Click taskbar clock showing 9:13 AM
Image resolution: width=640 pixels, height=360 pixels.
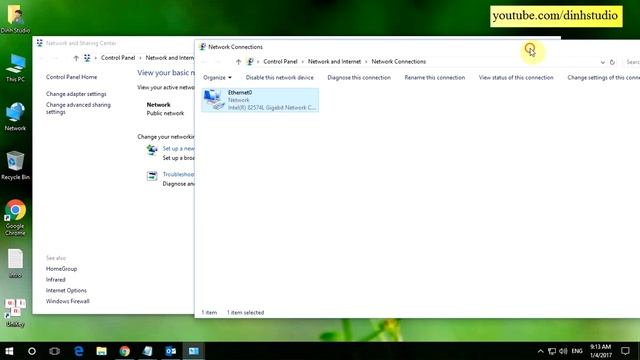(x=600, y=351)
